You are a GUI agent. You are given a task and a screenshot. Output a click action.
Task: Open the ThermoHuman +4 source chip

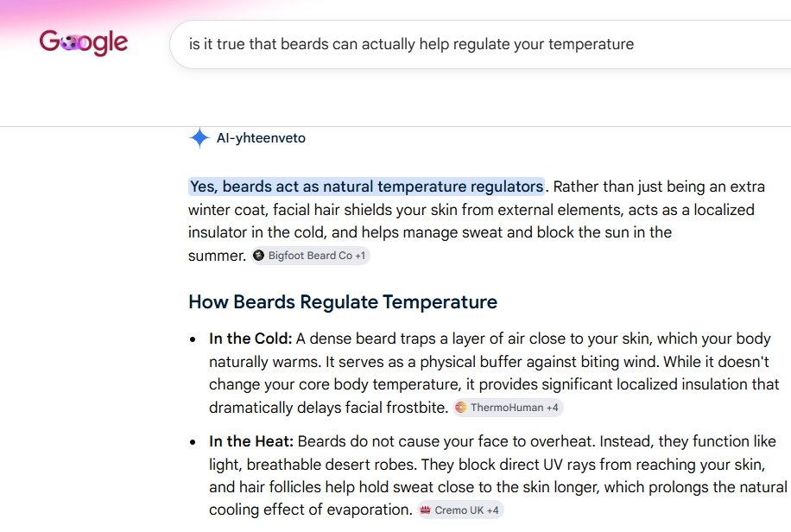pyautogui.click(x=508, y=408)
